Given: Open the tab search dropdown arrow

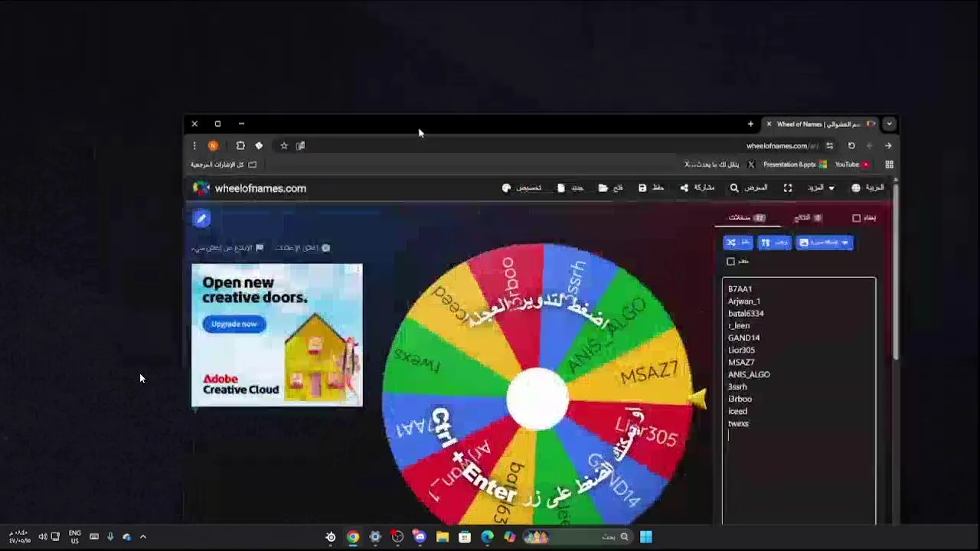Looking at the screenshot, I should [889, 124].
